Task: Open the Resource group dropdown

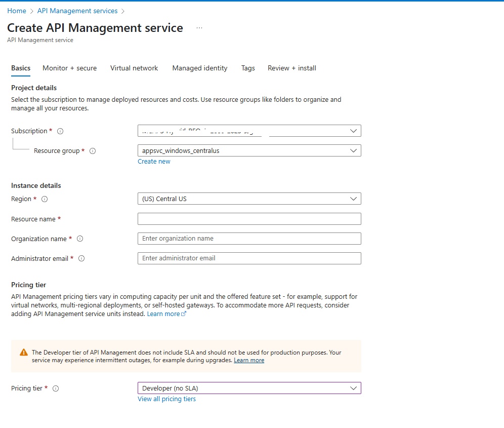Action: point(249,150)
